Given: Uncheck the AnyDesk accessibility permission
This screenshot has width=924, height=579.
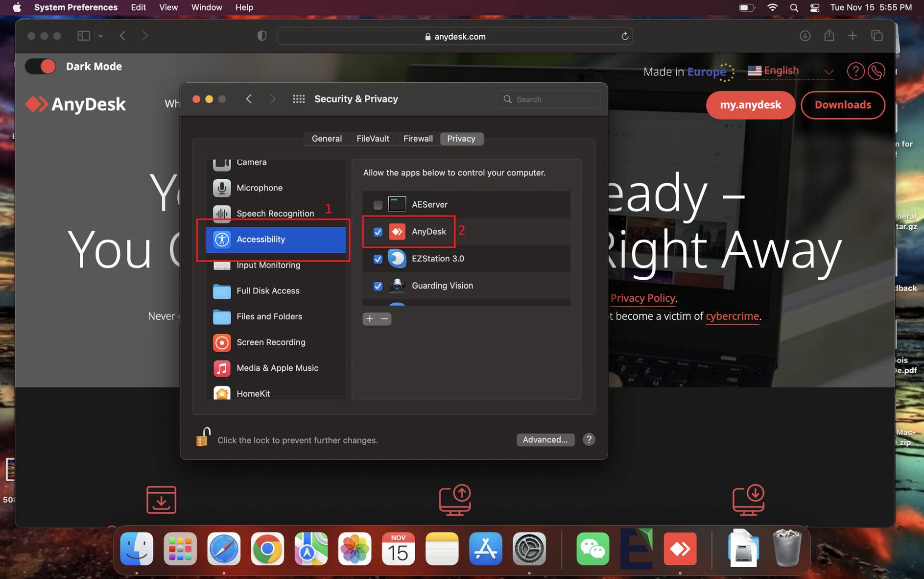Looking at the screenshot, I should coord(377,232).
